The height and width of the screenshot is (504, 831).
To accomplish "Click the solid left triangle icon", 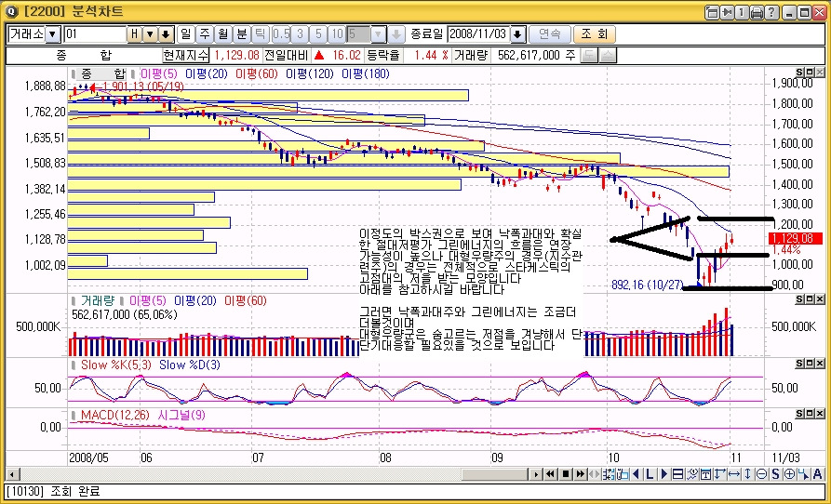I will point(636,474).
